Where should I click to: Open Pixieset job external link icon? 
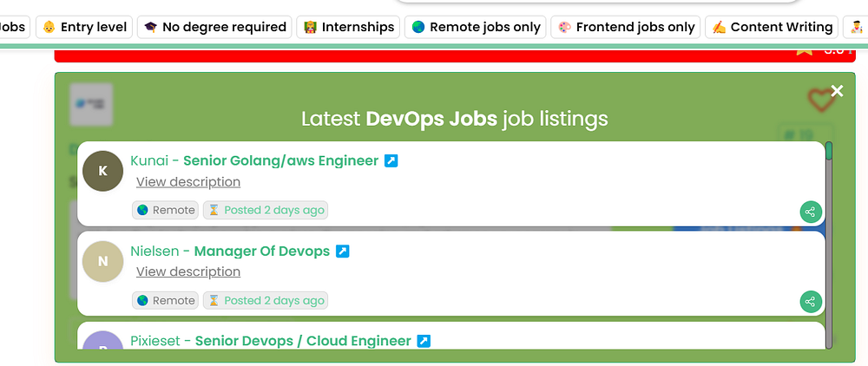pos(424,341)
